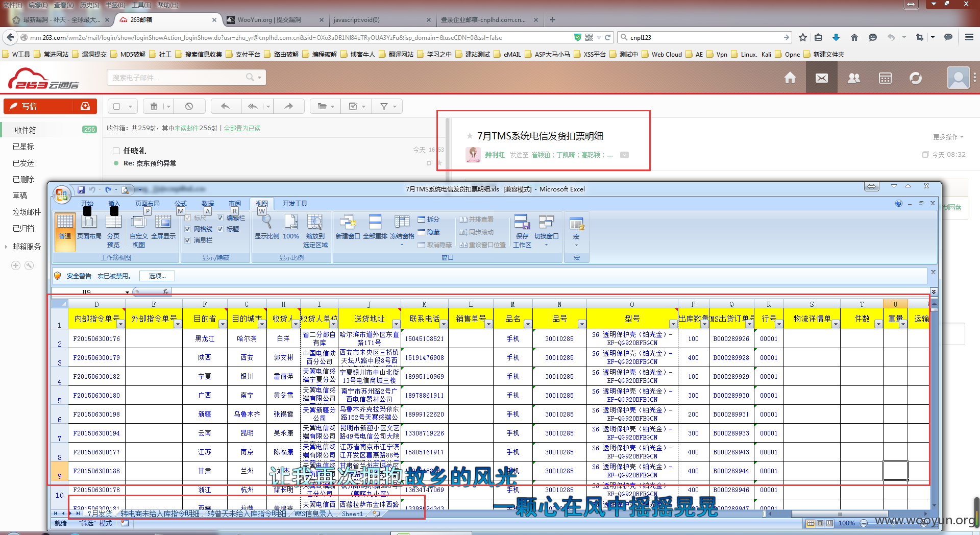Open 内部指令单号 column filter dropdown
The height and width of the screenshot is (535, 980).
tap(120, 324)
